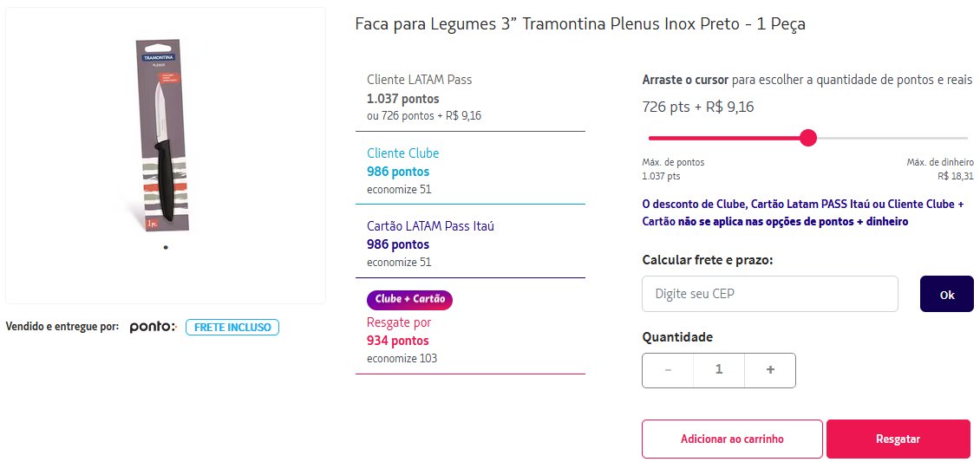Click the slider track toward Máx. de dinheiro
Image resolution: width=980 pixels, height=462 pixels.
coord(892,138)
